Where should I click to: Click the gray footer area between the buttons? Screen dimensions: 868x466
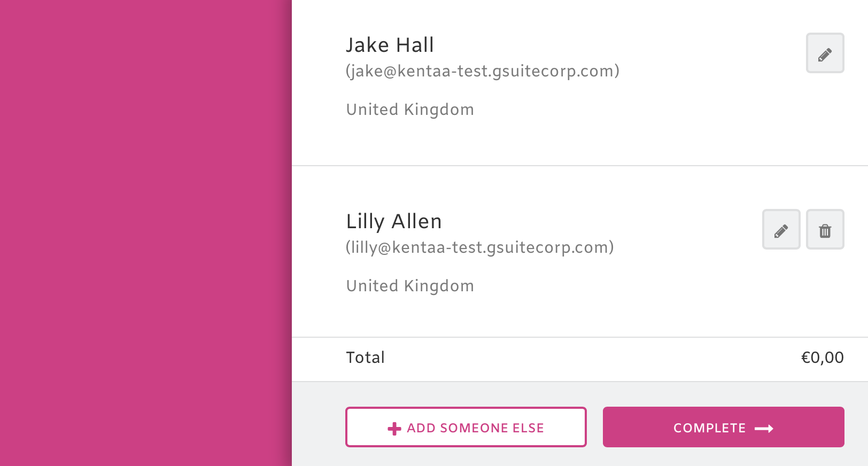coord(595,427)
